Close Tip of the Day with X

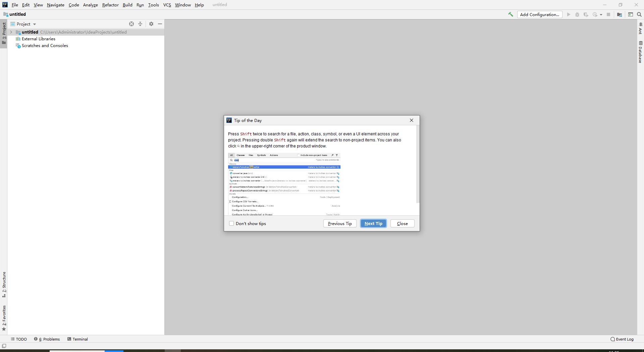(412, 120)
